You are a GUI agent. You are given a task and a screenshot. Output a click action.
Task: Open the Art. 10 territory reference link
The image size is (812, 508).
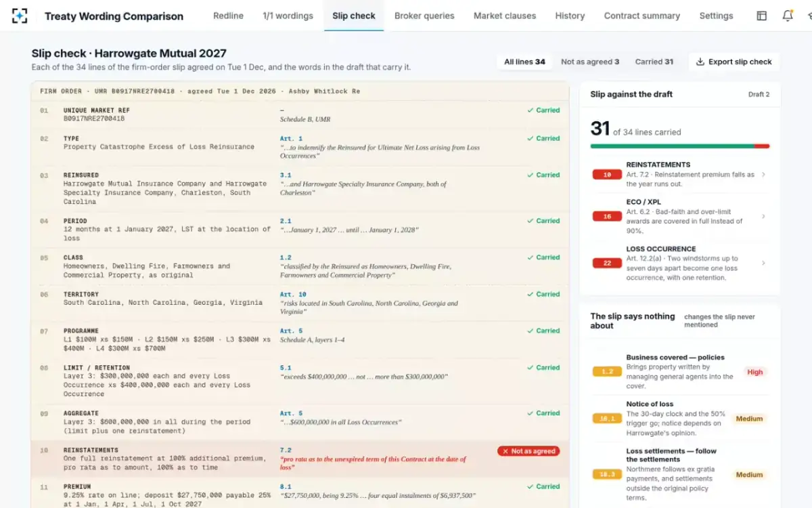[293, 295]
